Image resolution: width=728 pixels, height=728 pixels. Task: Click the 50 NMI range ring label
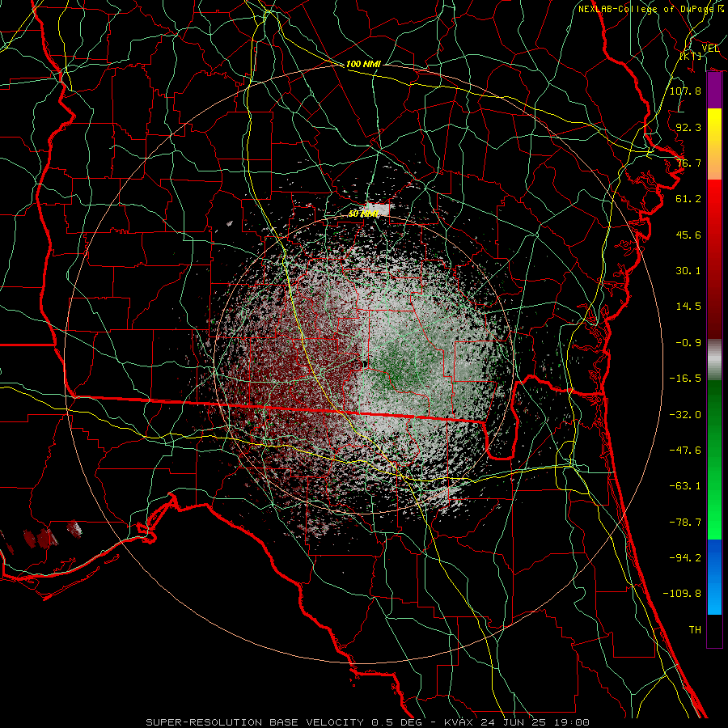click(x=363, y=214)
